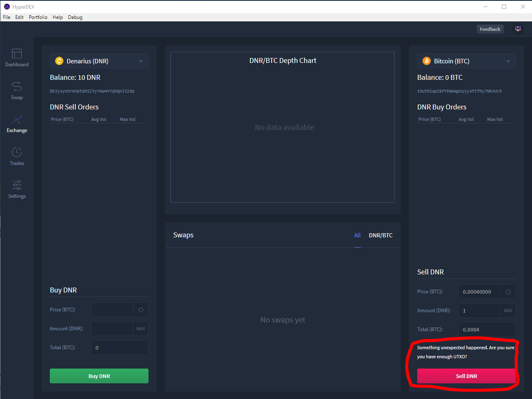Click Avg Vol header in DNR Sell Orders
The image size is (532, 399).
pos(99,119)
